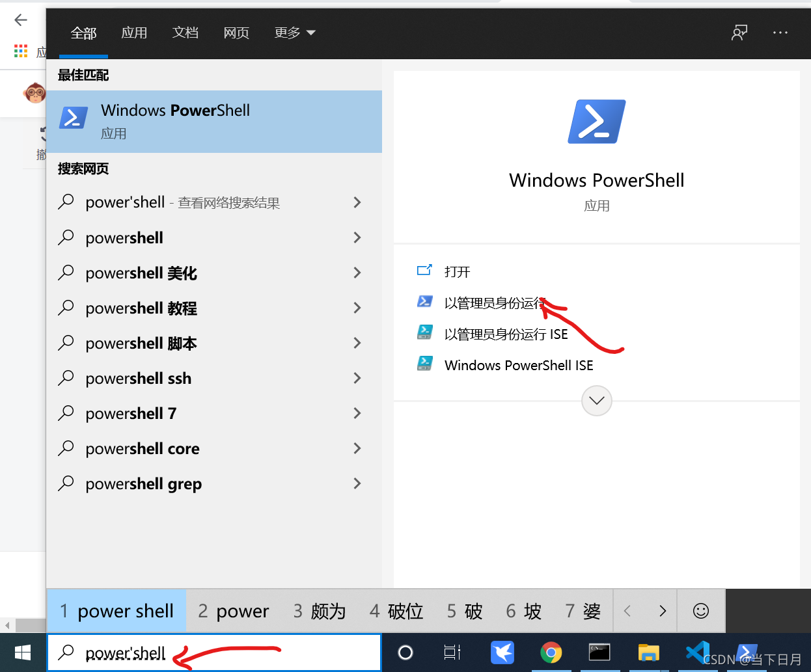Image resolution: width=811 pixels, height=672 pixels.
Task: Click the more options ellipsis icon
Action: coord(780,33)
